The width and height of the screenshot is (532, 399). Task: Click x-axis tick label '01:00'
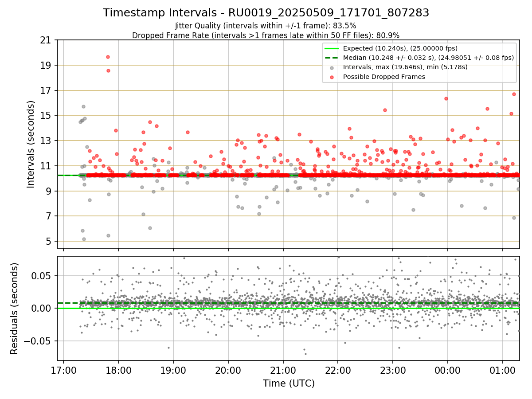503,371
